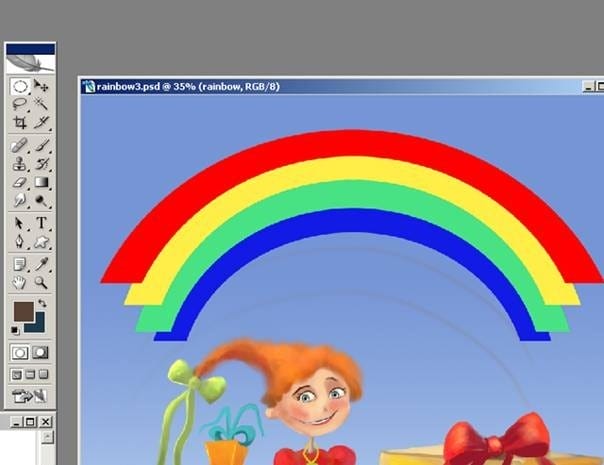Activate the Pen tool

20,242
